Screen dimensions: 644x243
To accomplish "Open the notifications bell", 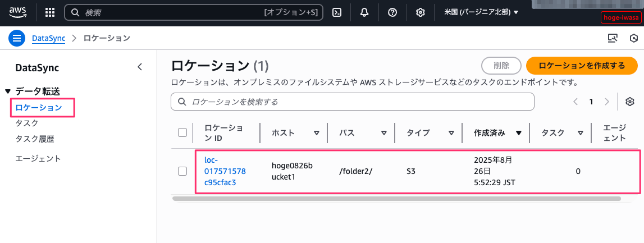I will pyautogui.click(x=364, y=13).
